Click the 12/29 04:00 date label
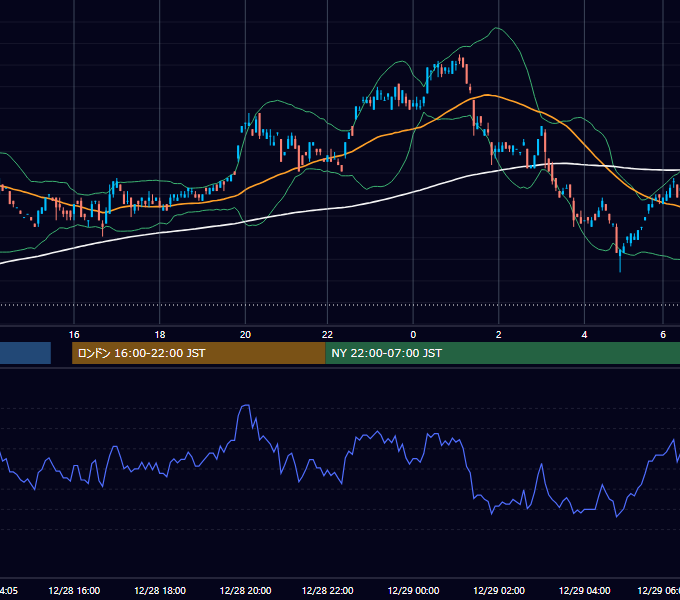This screenshot has width=680, height=600. tap(585, 590)
